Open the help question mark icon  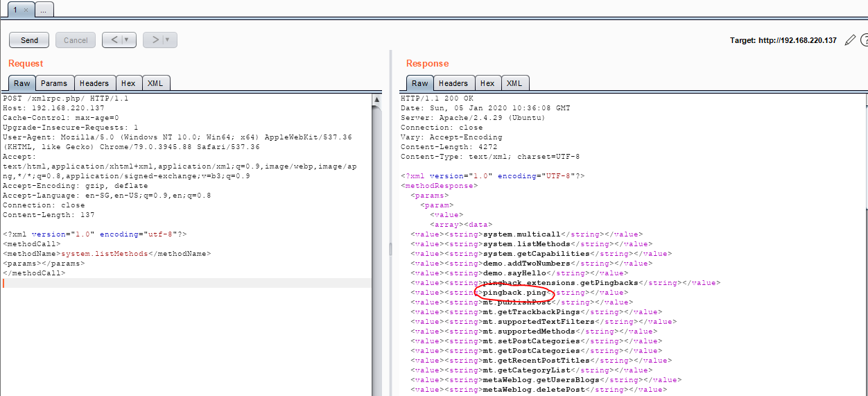864,40
